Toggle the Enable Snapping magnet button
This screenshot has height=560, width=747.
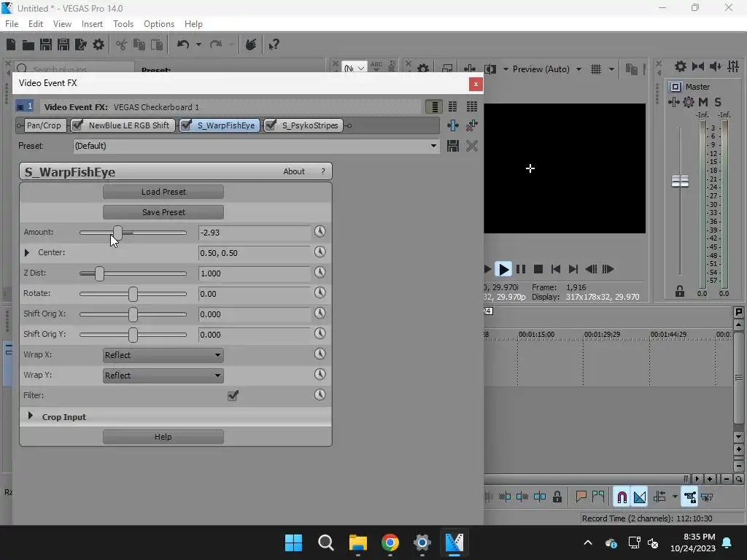pyautogui.click(x=622, y=497)
